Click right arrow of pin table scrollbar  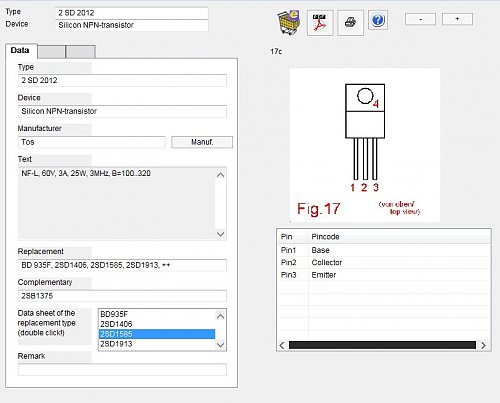483,345
